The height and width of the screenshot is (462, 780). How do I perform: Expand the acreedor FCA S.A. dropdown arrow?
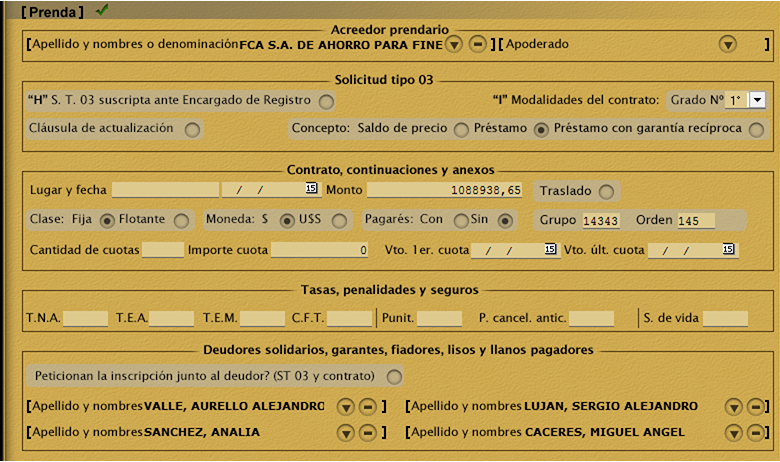[454, 45]
